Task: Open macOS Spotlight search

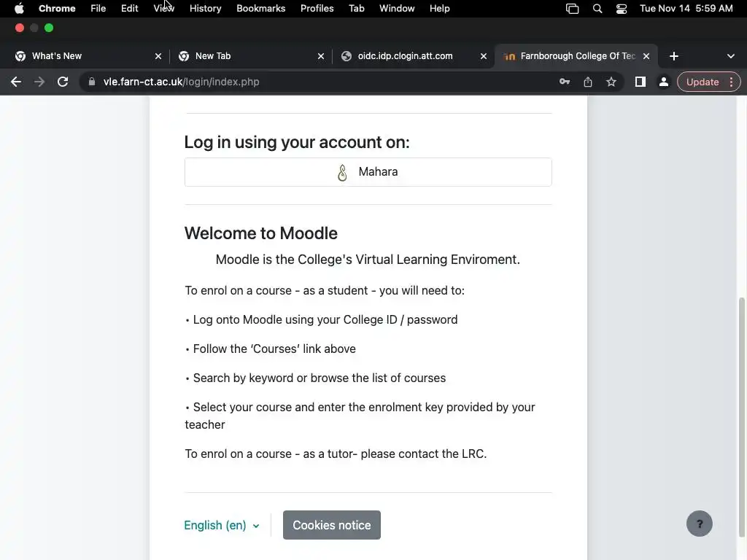Action: point(597,9)
